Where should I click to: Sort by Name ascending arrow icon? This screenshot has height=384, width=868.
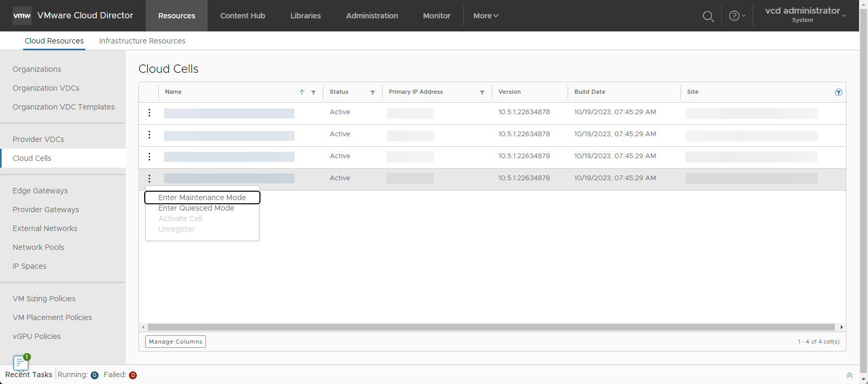point(302,92)
